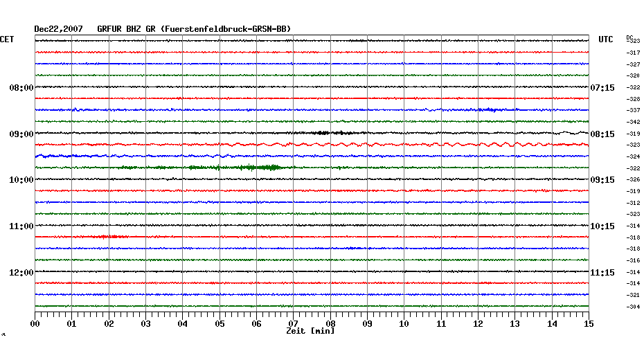The width and height of the screenshot is (644, 342).
Task: Select minute label "09" on the time axis
Action: [x=367, y=324]
